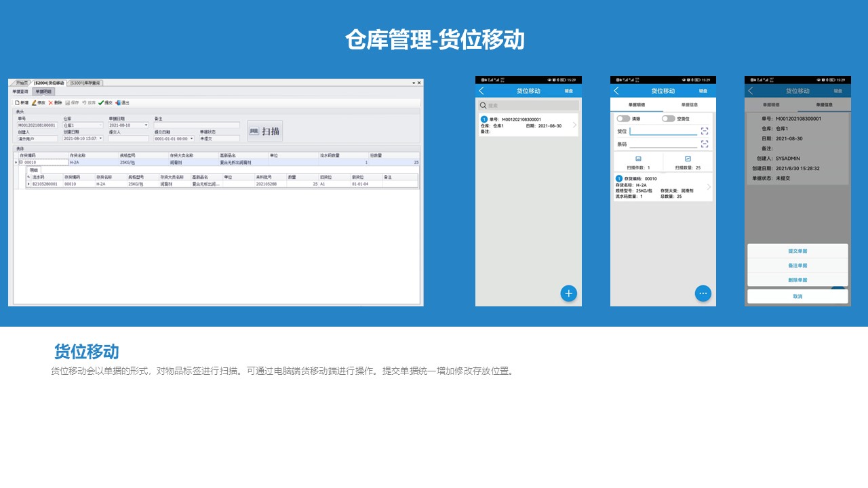Image resolution: width=868 pixels, height=488 pixels.
Task: Click the 退出 (Exit) toolbar icon
Action: pos(118,102)
